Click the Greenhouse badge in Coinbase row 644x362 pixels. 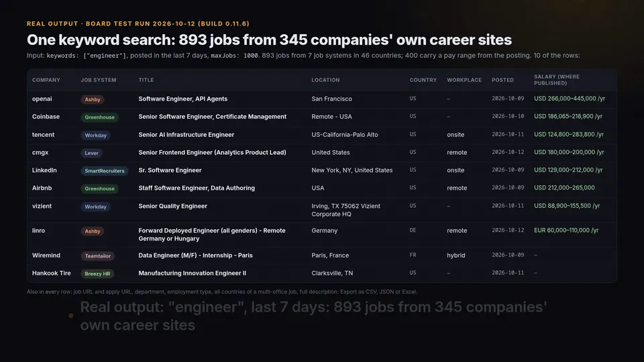point(99,117)
